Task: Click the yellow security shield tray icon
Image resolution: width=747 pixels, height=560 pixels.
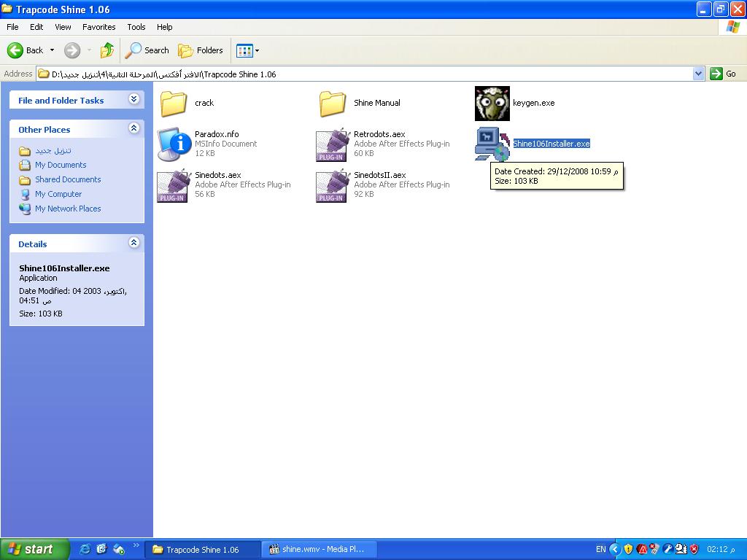Action: [x=628, y=550]
